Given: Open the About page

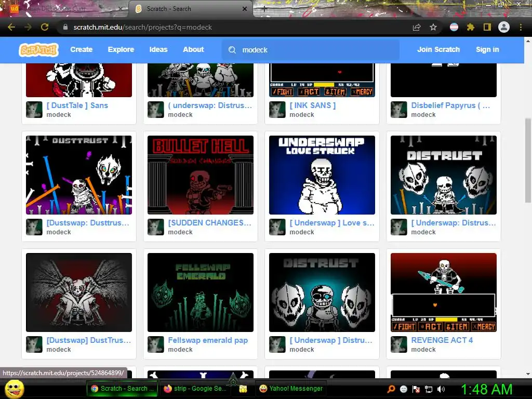Looking at the screenshot, I should (193, 49).
